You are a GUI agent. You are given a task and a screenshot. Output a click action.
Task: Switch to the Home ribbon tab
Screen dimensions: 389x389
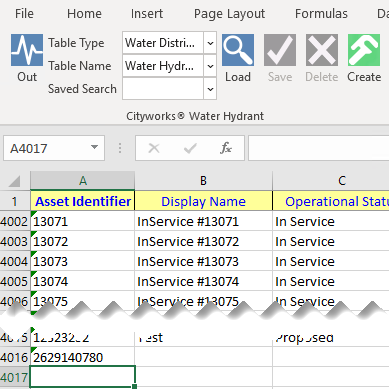84,14
